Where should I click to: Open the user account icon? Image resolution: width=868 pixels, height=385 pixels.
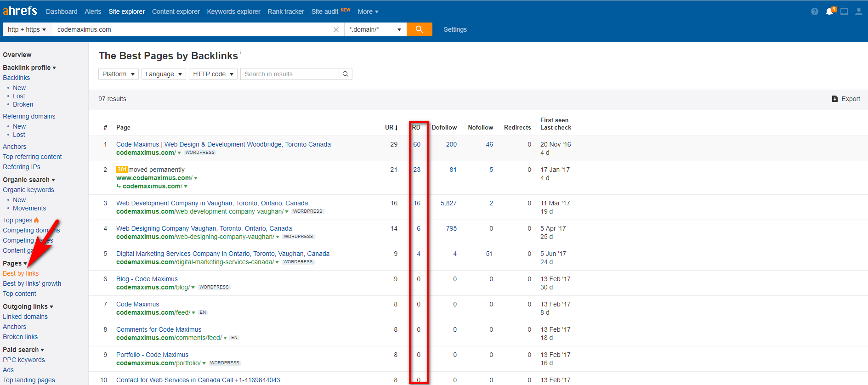(858, 11)
